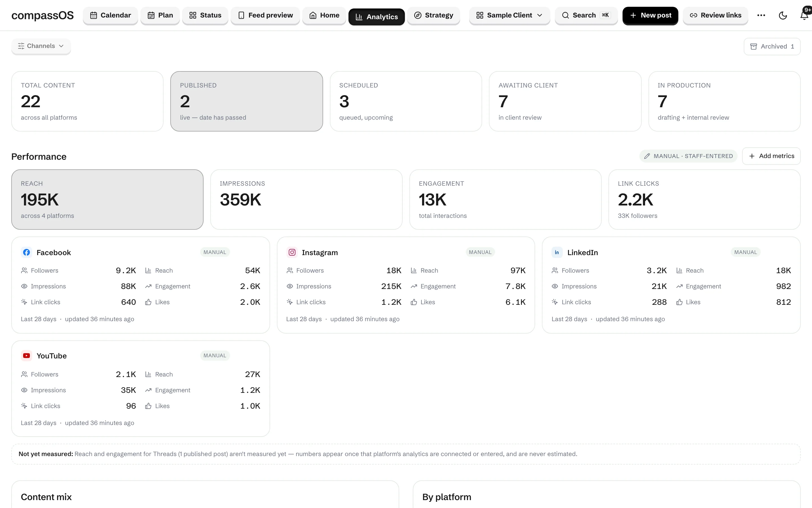Click the LinkedIn logo icon
The width and height of the screenshot is (812, 508).
[557, 252]
